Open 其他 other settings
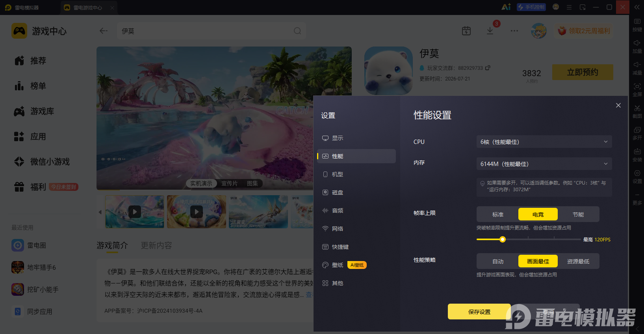 point(356,283)
